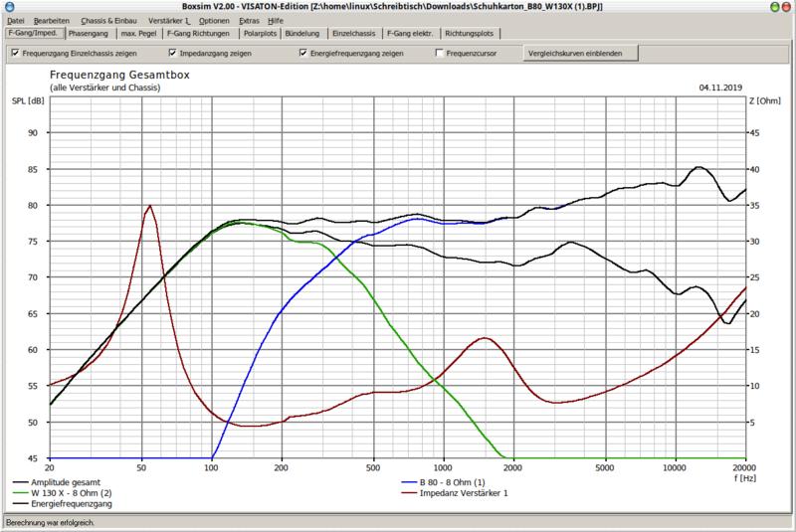
Task: Click Vergleichskurven einblenden button
Action: (580, 54)
